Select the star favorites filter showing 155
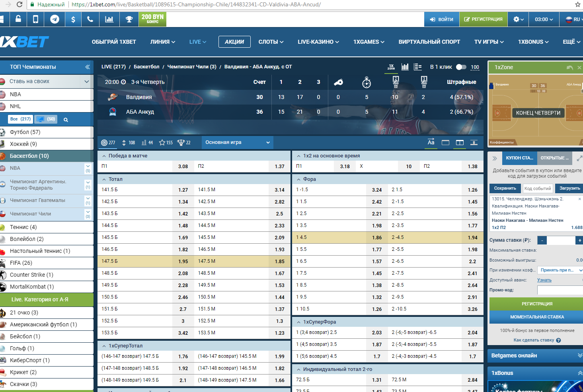The height and width of the screenshot is (392, 583). click(166, 142)
